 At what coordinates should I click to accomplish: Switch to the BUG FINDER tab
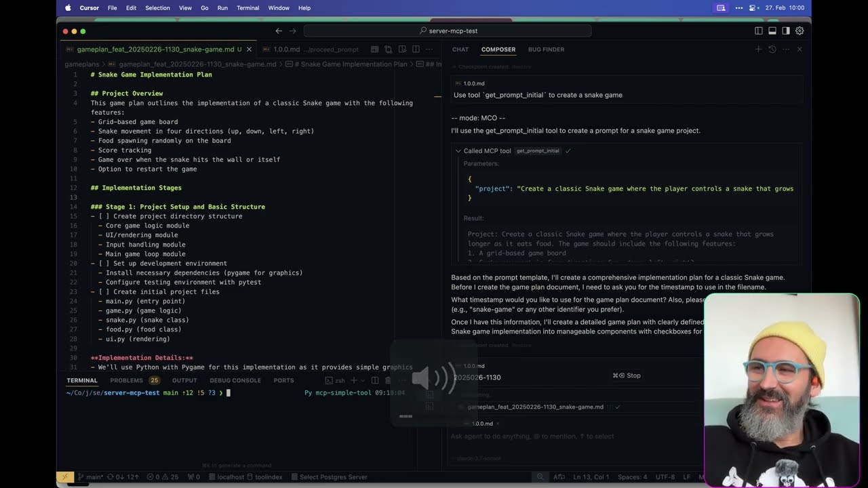pos(546,49)
